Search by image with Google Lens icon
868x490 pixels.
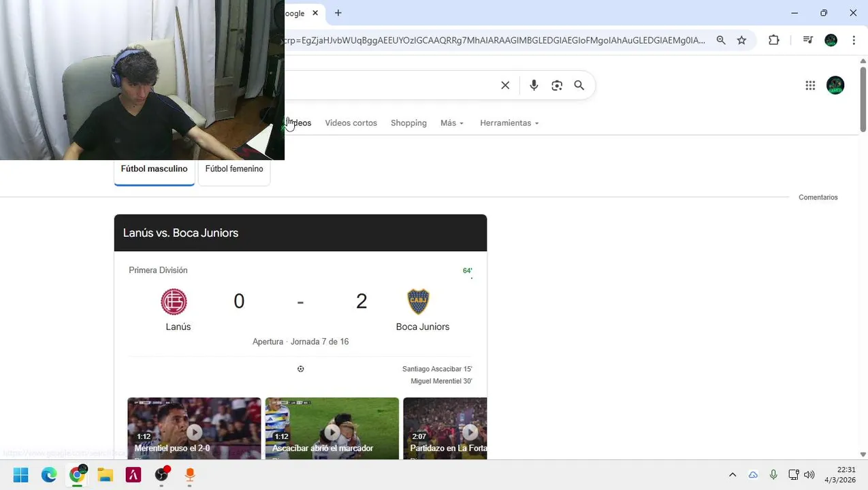point(557,85)
